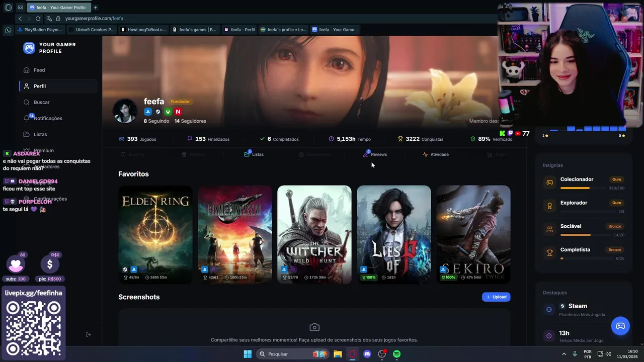
Task: Click the 5,153h Tempo stat
Action: pos(350,139)
